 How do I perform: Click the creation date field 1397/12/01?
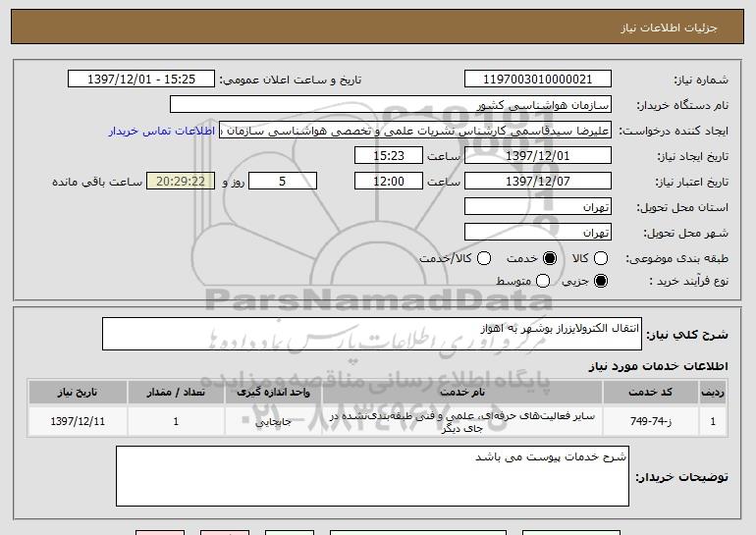click(x=538, y=156)
